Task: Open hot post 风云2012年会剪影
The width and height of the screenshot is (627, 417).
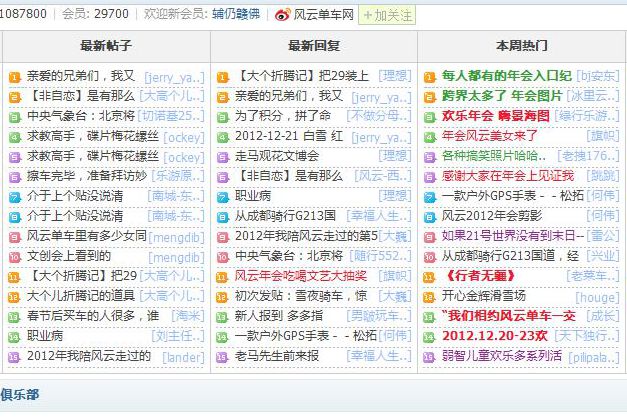Action: (x=492, y=216)
